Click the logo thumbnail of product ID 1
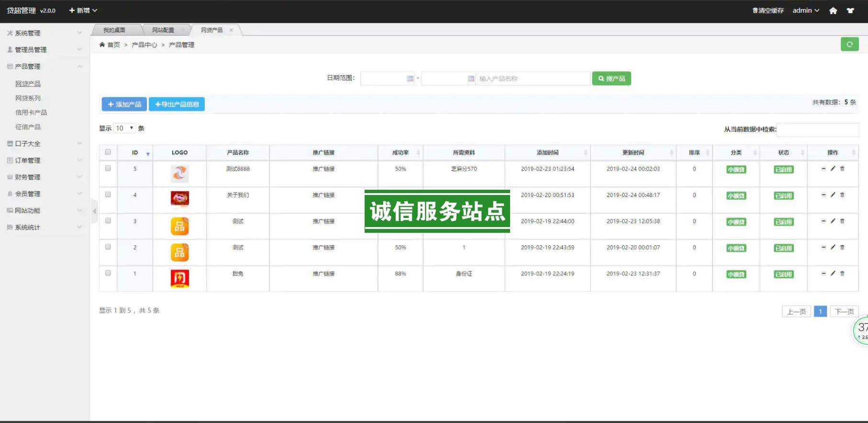Screen dimensions: 868x423 pos(180,278)
